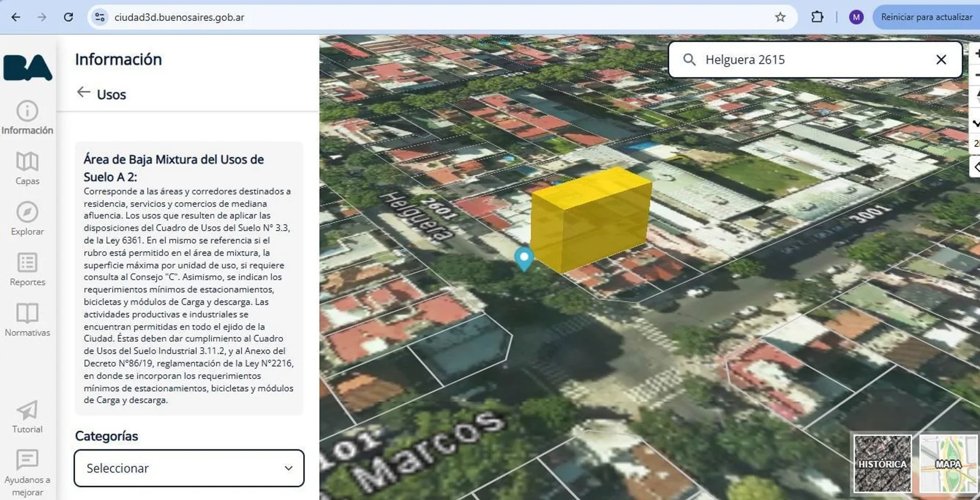This screenshot has height=500, width=980.
Task: Click the BA logo
Action: (x=27, y=67)
